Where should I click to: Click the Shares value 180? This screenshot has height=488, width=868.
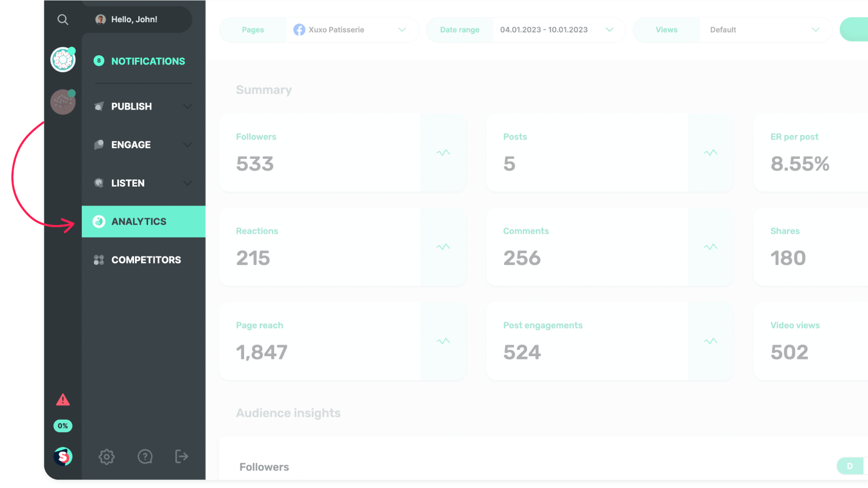[788, 258]
